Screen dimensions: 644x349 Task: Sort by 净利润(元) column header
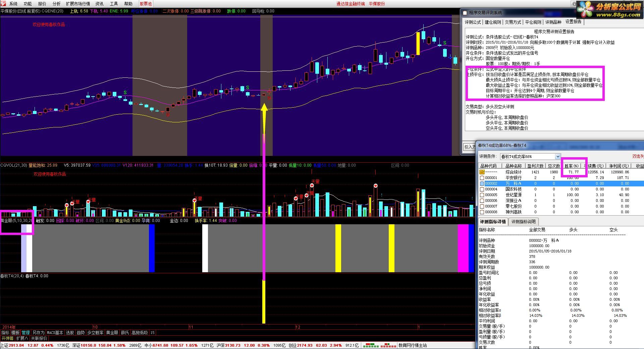[x=619, y=166]
